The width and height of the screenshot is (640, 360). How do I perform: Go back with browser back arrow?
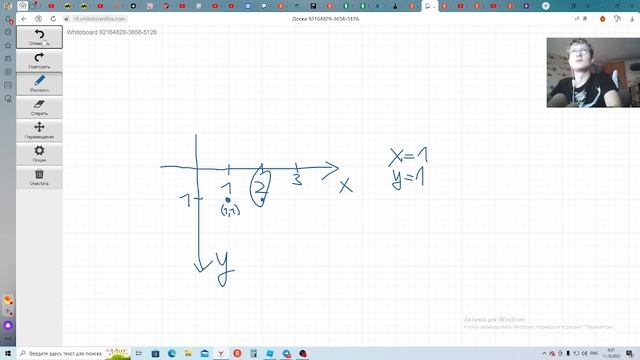point(24,19)
